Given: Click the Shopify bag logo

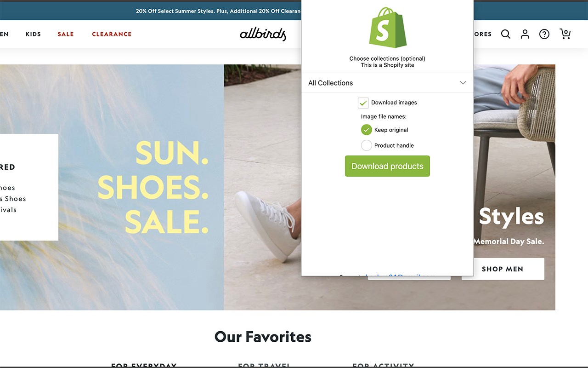Looking at the screenshot, I should pyautogui.click(x=388, y=28).
